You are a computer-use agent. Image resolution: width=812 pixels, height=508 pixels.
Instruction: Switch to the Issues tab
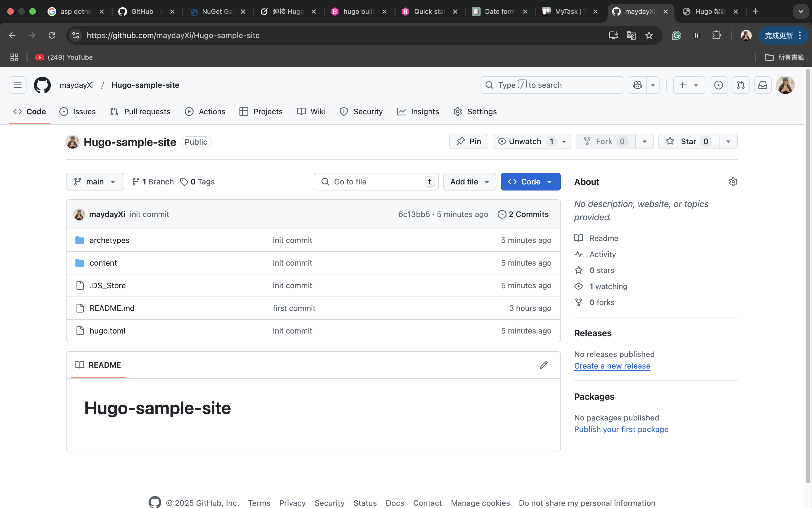[78, 112]
